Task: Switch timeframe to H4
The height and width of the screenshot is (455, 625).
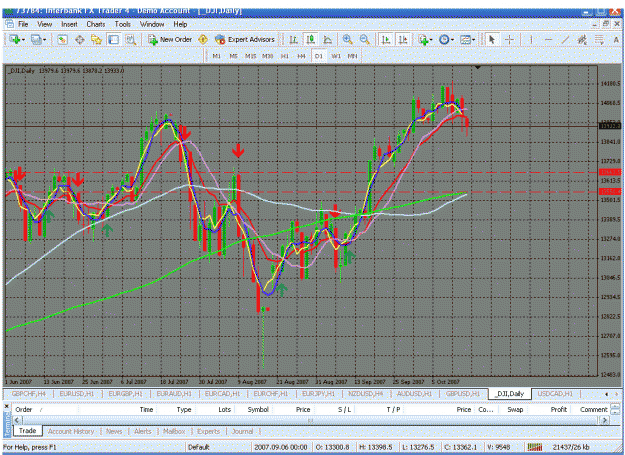Action: point(301,56)
